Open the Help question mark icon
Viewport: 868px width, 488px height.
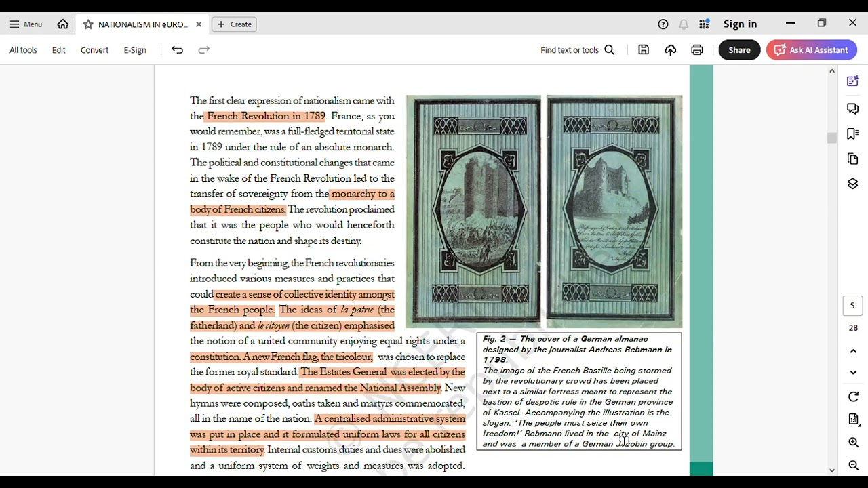(663, 24)
